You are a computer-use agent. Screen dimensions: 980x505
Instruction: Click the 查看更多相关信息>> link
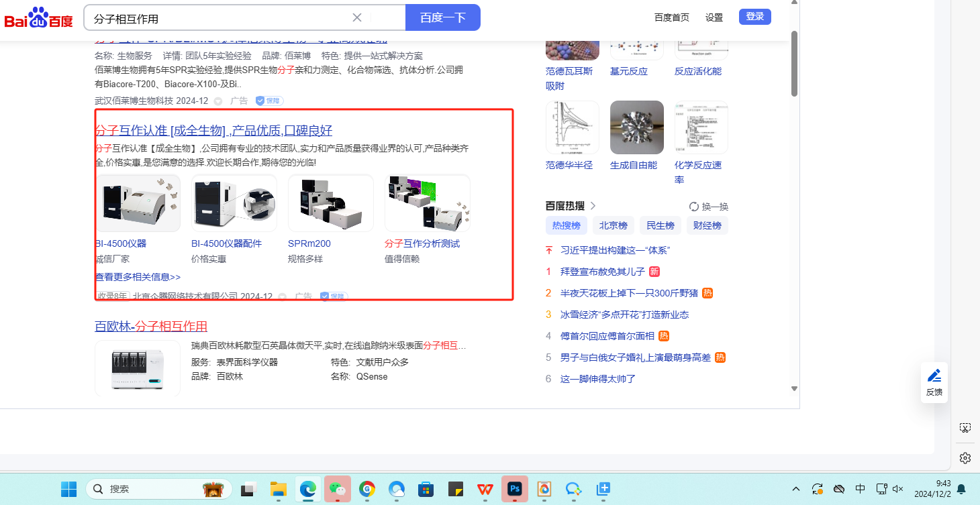(x=138, y=277)
